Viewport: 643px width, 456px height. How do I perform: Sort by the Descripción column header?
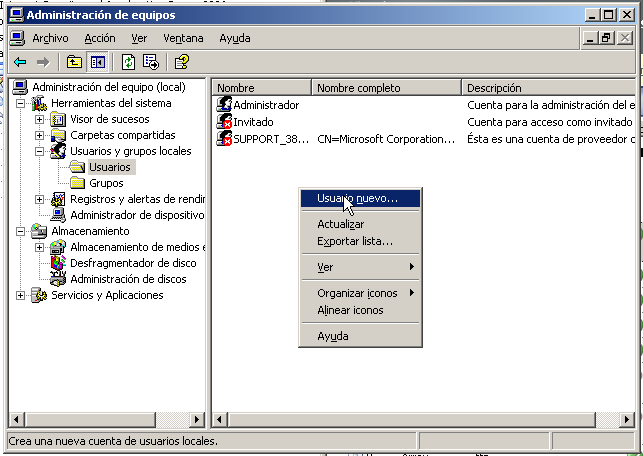click(548, 88)
